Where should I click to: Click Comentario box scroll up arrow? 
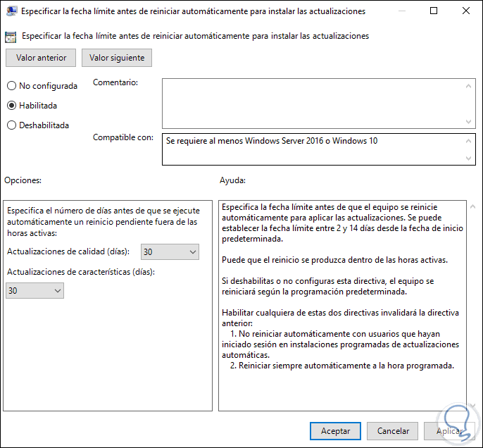click(x=468, y=86)
